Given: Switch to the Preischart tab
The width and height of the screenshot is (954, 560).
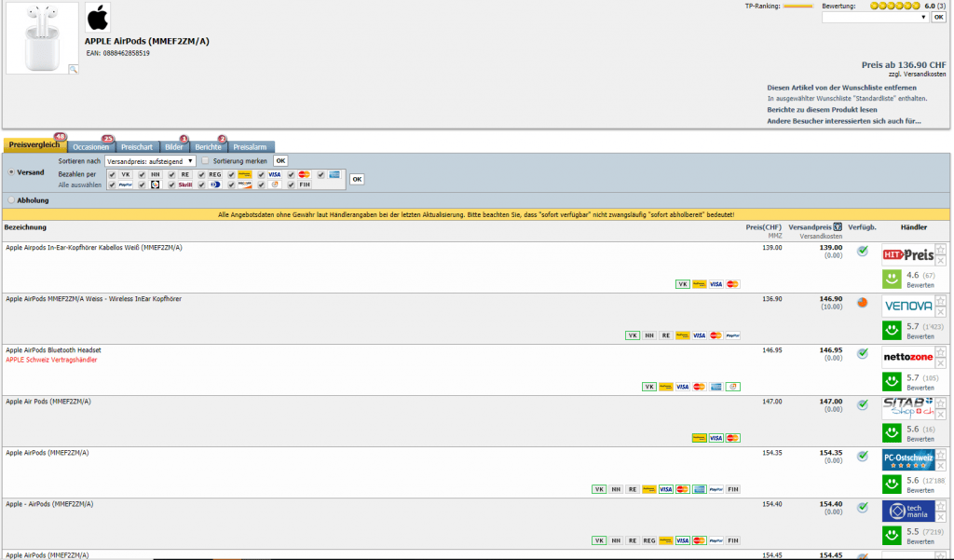Looking at the screenshot, I should click(137, 146).
